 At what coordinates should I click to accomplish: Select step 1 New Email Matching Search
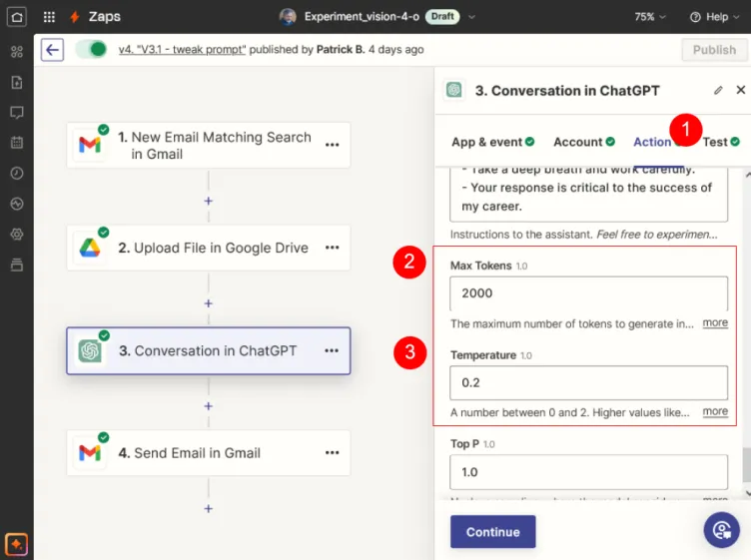[x=209, y=145]
